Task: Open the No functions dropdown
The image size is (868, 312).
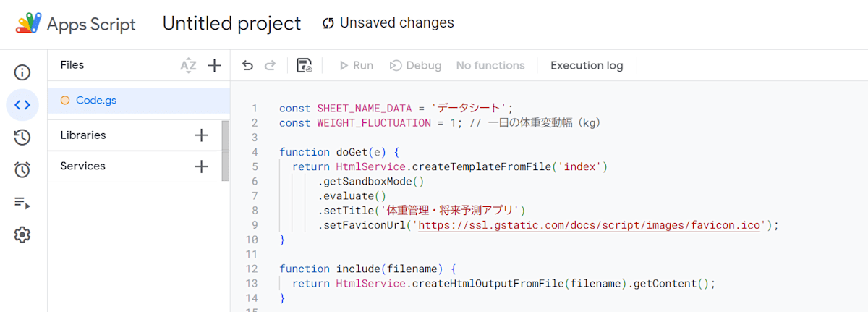Action: coord(490,66)
